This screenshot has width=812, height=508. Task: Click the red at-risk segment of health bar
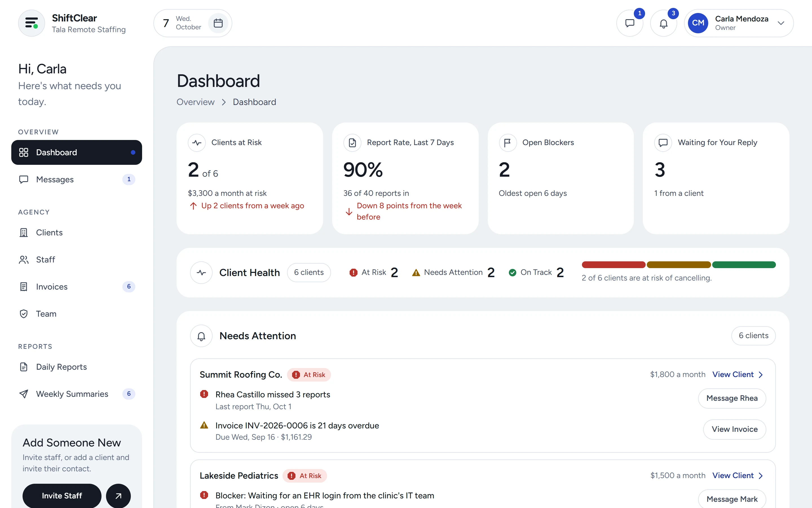pos(614,265)
